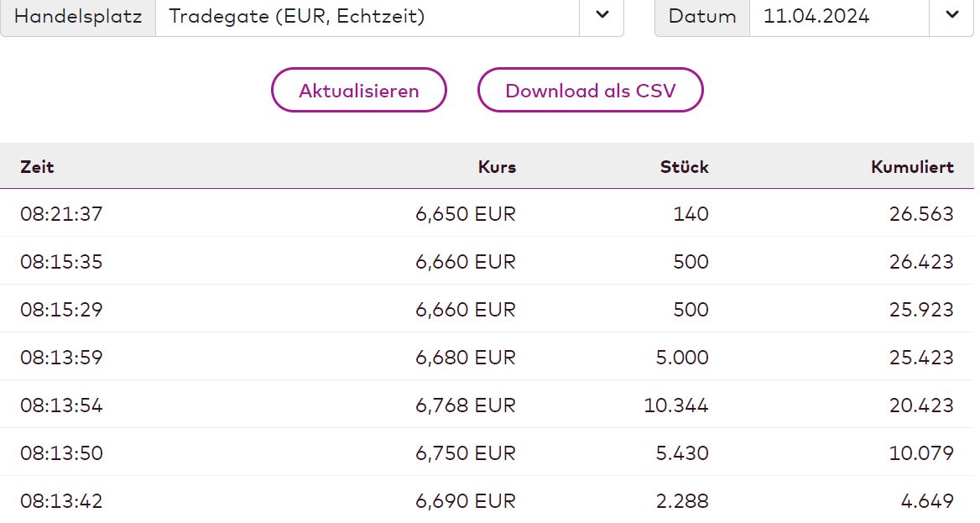The image size is (980, 523).
Task: Click Download als CSV button
Action: 590,91
